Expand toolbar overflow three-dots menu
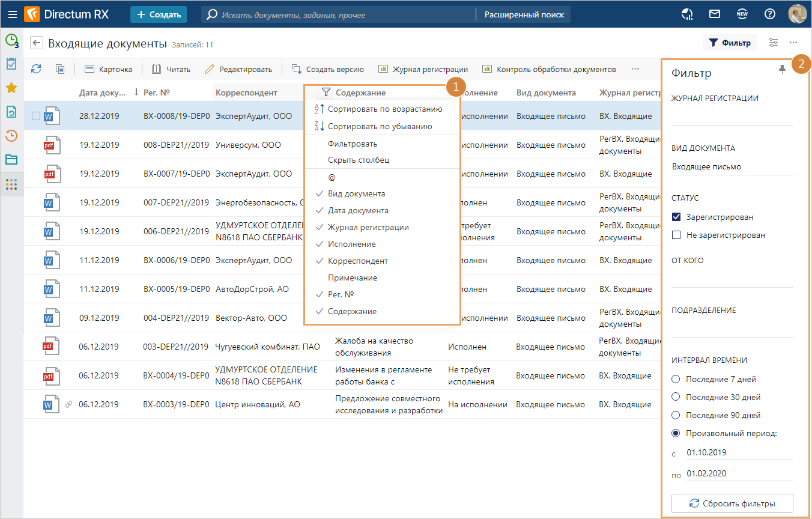The height and width of the screenshot is (519, 812). click(635, 69)
